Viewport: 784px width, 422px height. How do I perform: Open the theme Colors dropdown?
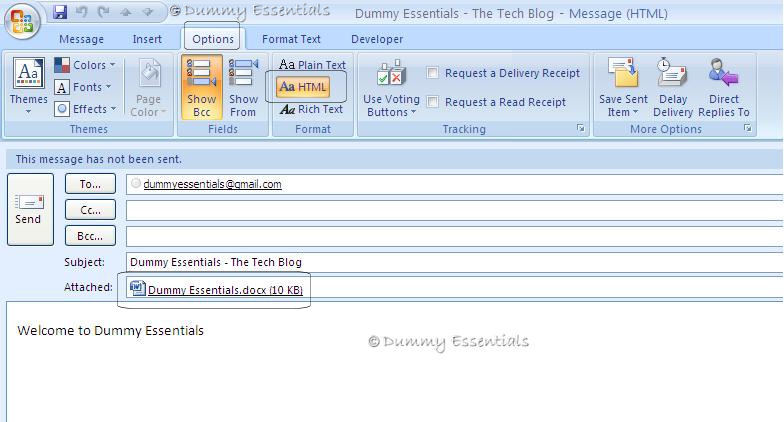pyautogui.click(x=85, y=65)
